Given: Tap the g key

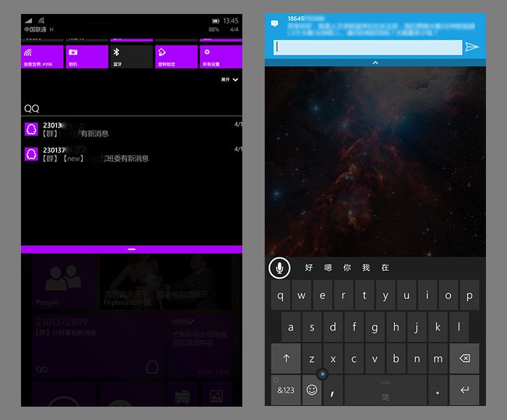Looking at the screenshot, I should (x=375, y=327).
